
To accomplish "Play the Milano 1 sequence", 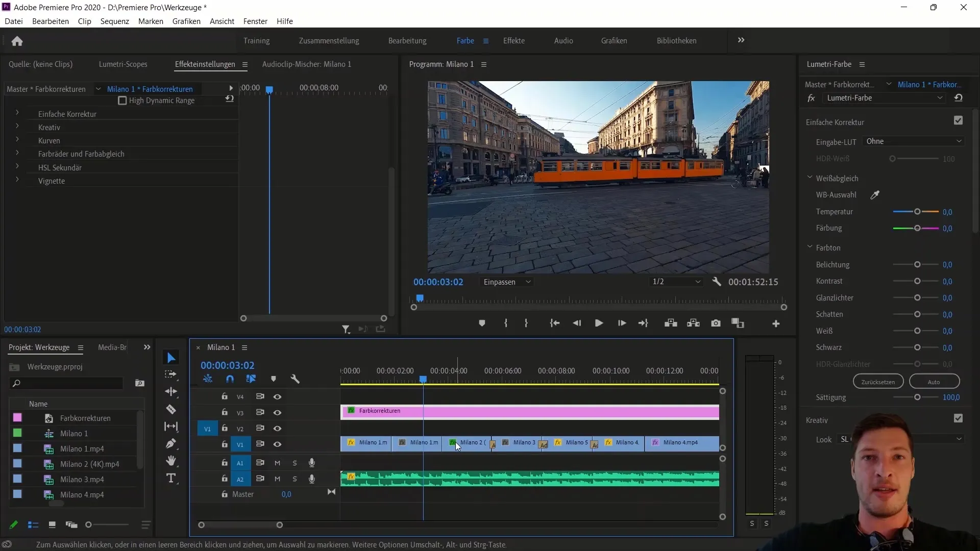I will (x=599, y=323).
